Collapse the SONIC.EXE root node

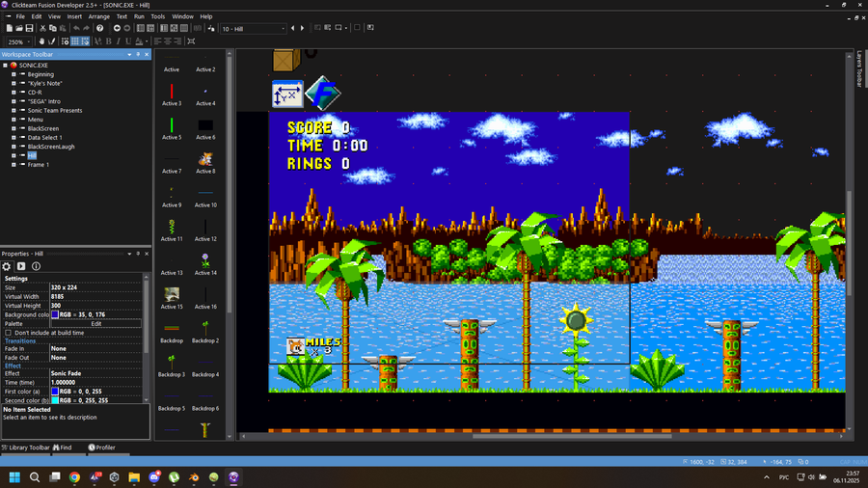(x=5, y=66)
